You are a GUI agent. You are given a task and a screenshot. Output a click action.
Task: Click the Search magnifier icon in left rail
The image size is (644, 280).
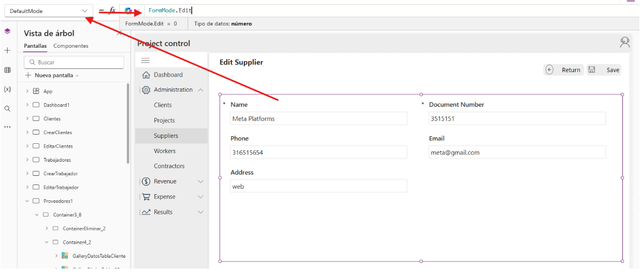click(7, 109)
